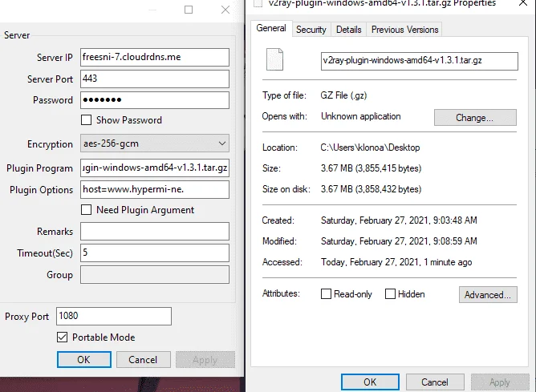
Task: Click the Plugin Program field
Action: click(155, 168)
